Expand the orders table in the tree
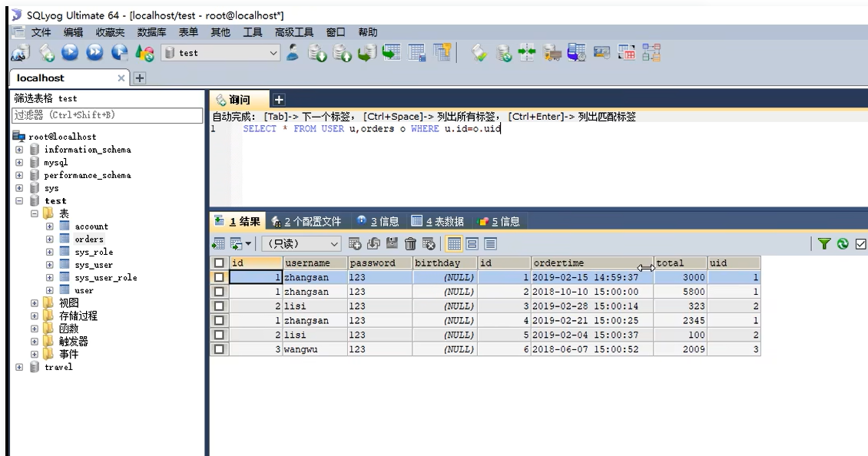Screen dimensions: 868x456 (48, 238)
